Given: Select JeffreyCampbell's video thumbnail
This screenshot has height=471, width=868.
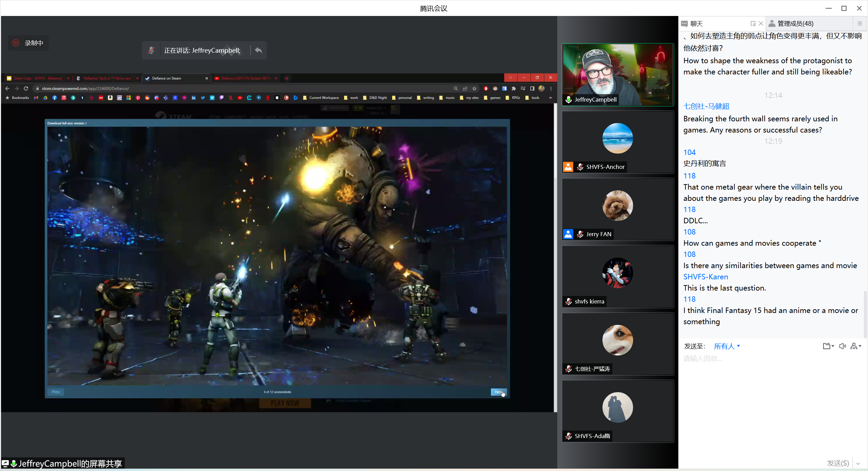Looking at the screenshot, I should click(618, 75).
